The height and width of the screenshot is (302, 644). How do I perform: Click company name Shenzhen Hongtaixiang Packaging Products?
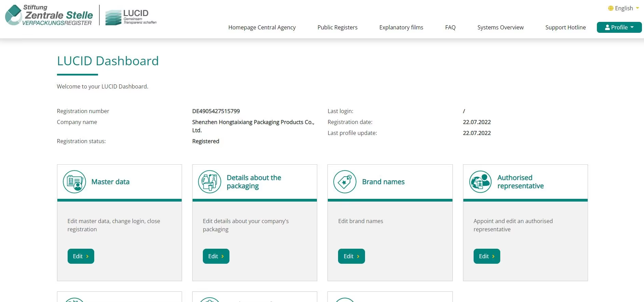253,126
